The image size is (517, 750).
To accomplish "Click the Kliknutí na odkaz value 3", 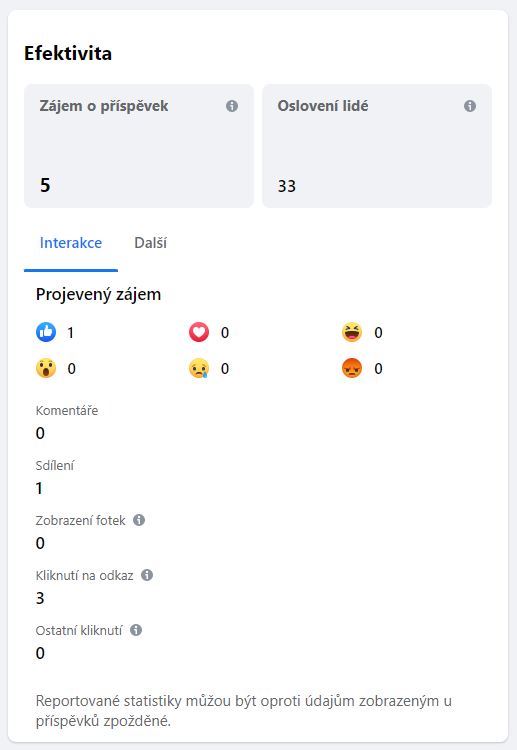I will point(40,598).
